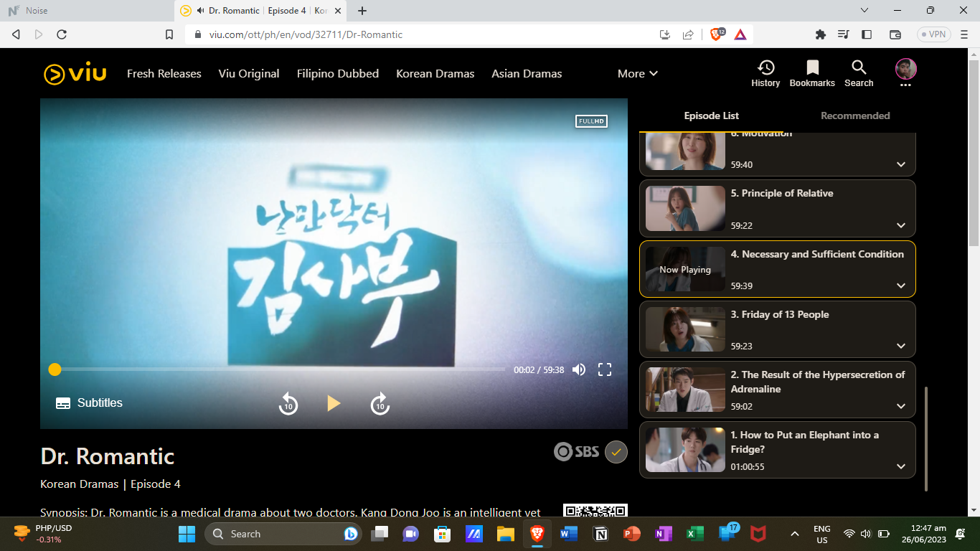Switch to the Recommended tab
The image size is (980, 551).
855,116
